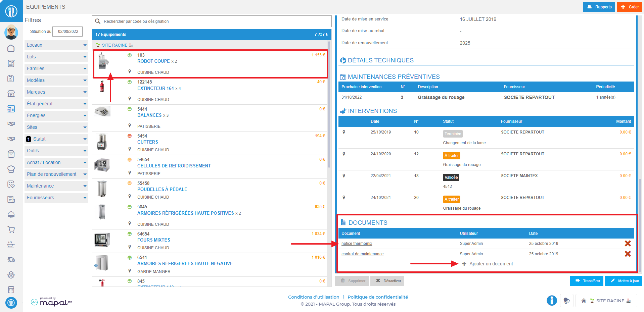
Task: Open the calculator icon in sidebar
Action: [11, 290]
